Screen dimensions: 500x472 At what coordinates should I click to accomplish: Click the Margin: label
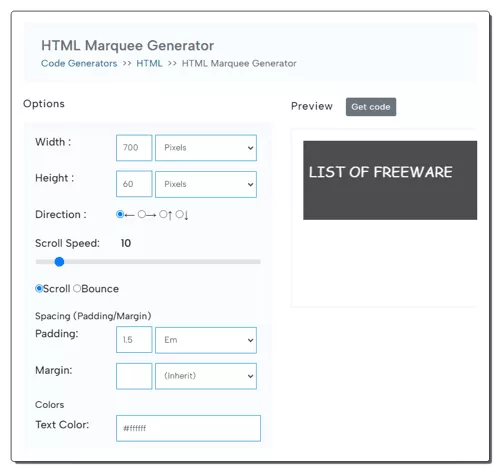[x=54, y=370]
